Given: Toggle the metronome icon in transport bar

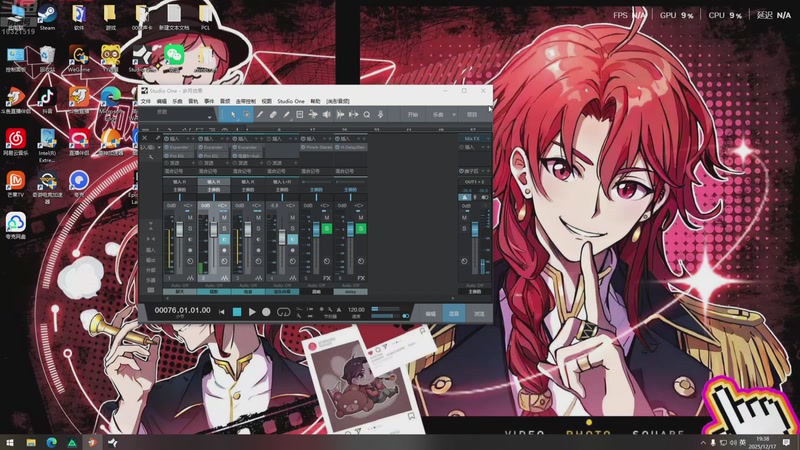Looking at the screenshot, I should point(339,310).
